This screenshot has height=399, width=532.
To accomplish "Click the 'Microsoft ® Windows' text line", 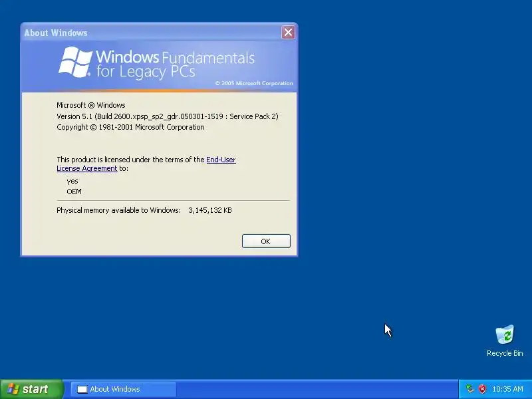I will tap(91, 105).
